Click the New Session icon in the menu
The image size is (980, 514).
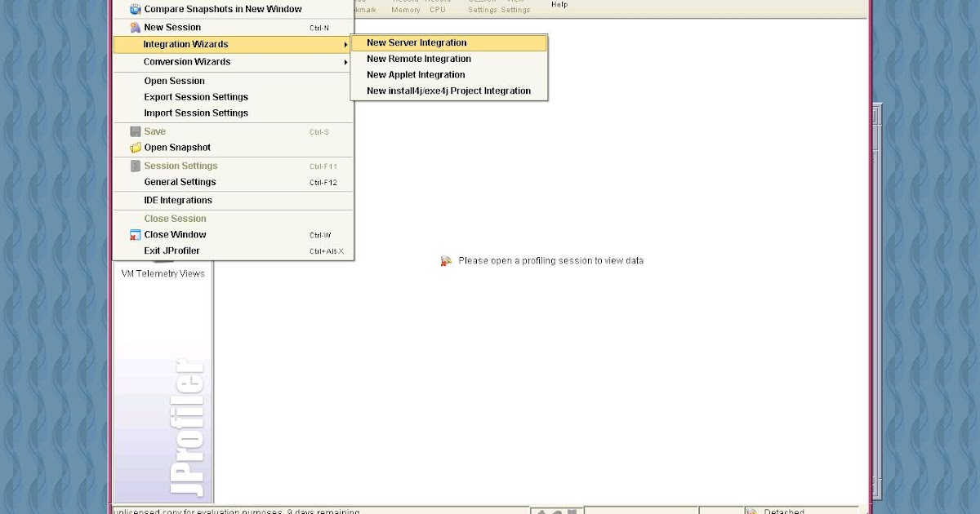(x=135, y=27)
